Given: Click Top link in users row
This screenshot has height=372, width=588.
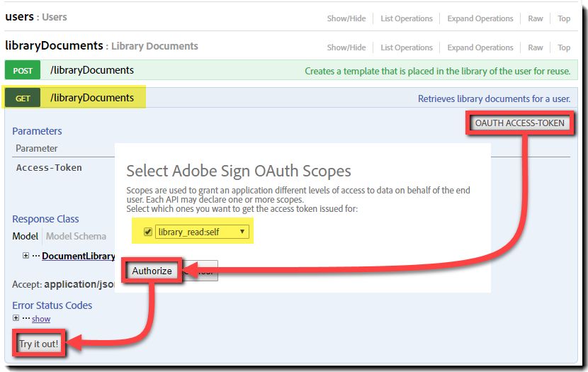Looking at the screenshot, I should (x=564, y=18).
